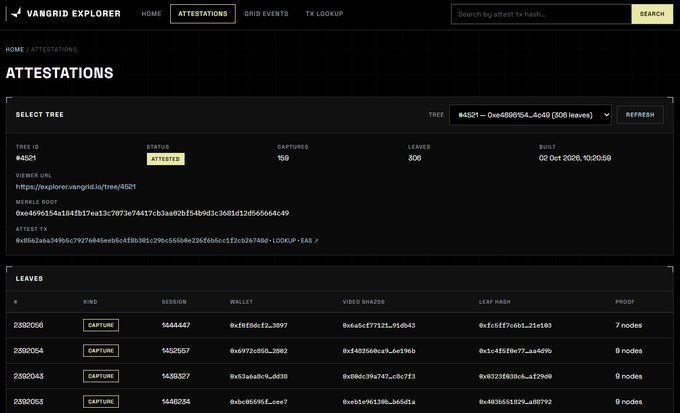Click 9 nodes proof in row 2392053

point(628,402)
